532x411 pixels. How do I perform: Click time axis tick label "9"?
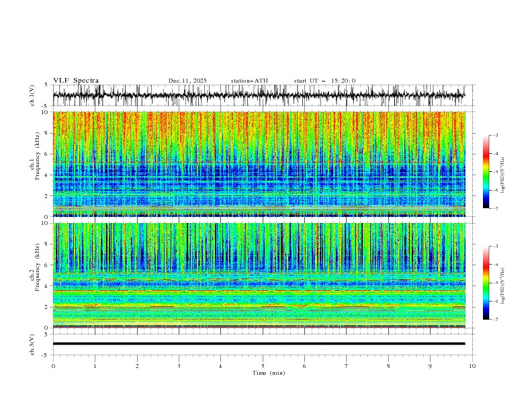click(430, 366)
